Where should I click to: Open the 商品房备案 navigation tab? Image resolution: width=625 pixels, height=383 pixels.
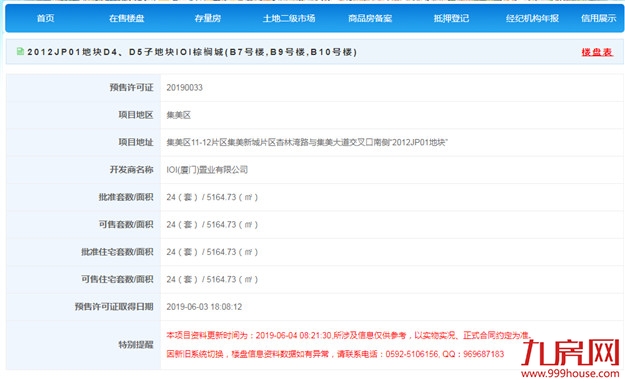click(x=370, y=18)
